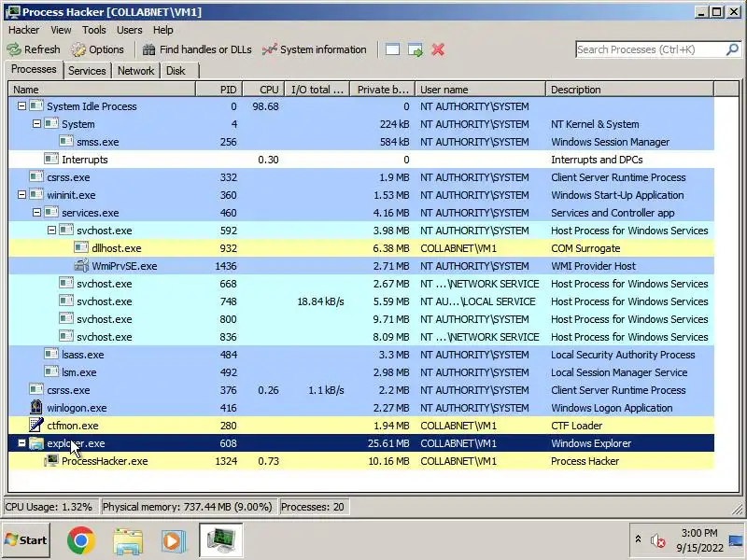
Task: Click the Process Hacker title bar icon
Action: click(x=13, y=11)
